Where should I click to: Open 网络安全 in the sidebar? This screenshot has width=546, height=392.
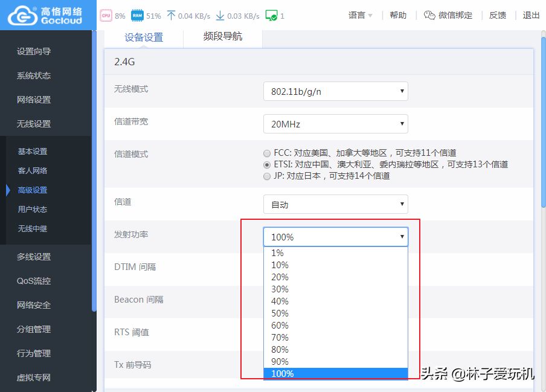click(x=34, y=305)
